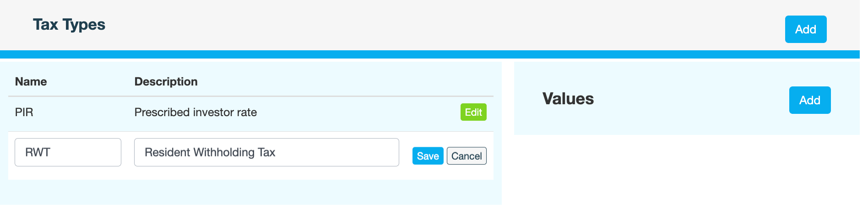The width and height of the screenshot is (868, 214).
Task: Focus the Name field containing RWT
Action: click(68, 152)
